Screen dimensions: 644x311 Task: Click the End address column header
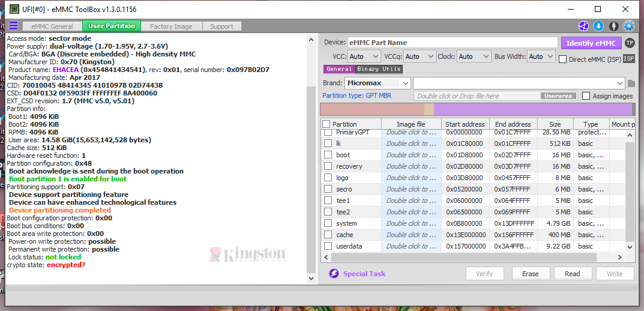click(513, 124)
